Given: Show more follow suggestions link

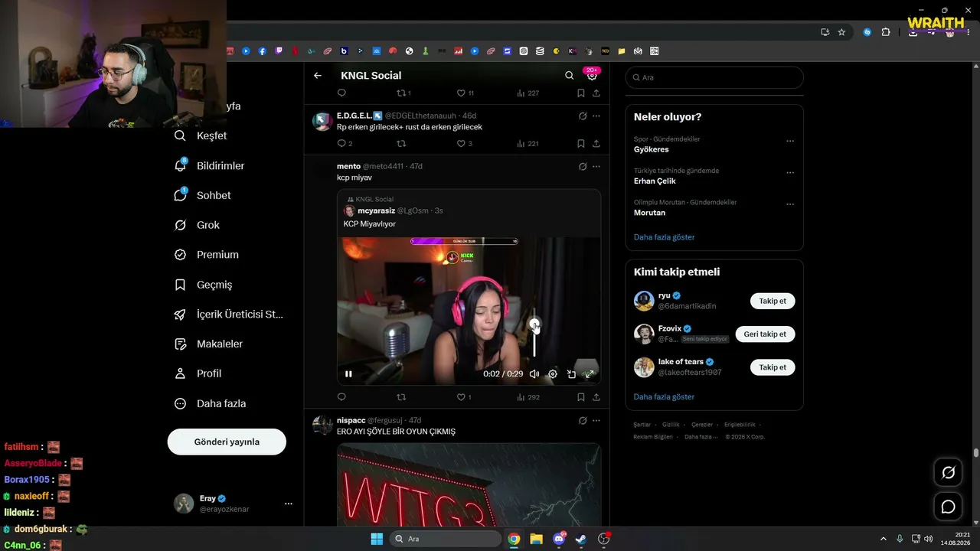Looking at the screenshot, I should point(664,397).
